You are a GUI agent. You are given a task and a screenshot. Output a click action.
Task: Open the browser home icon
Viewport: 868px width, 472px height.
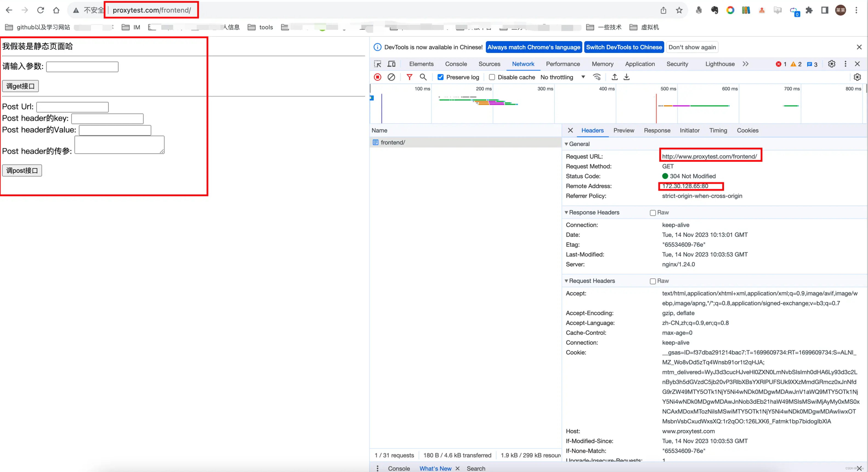point(56,10)
